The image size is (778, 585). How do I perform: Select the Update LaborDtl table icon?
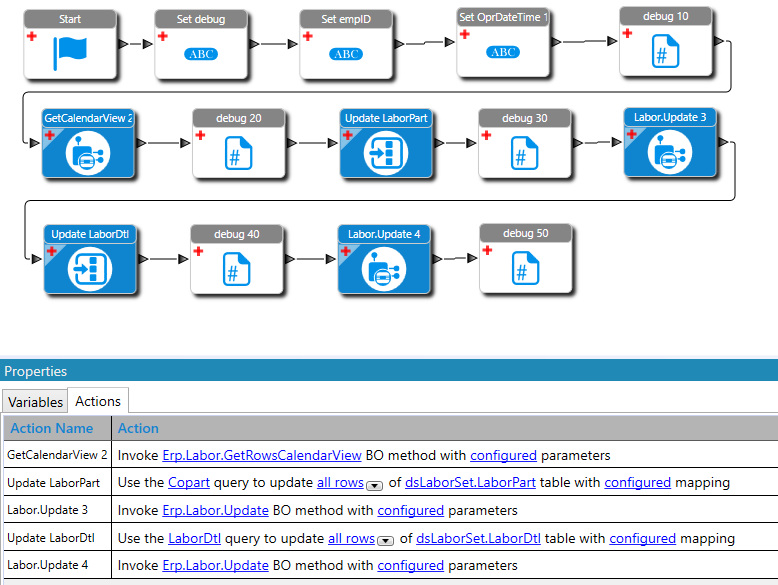[x=90, y=269]
